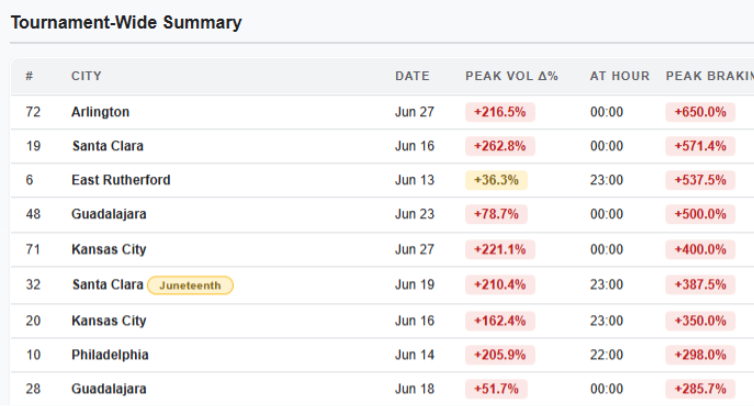Click match number 72
Viewport: 754px width, 406px height.
pos(33,112)
